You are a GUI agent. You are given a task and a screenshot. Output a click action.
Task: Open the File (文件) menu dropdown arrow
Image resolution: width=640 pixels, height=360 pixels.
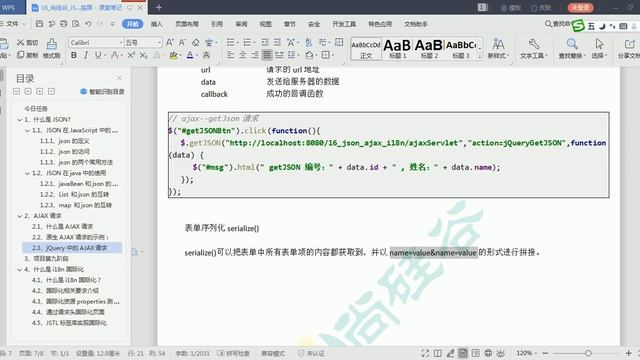tap(24, 24)
